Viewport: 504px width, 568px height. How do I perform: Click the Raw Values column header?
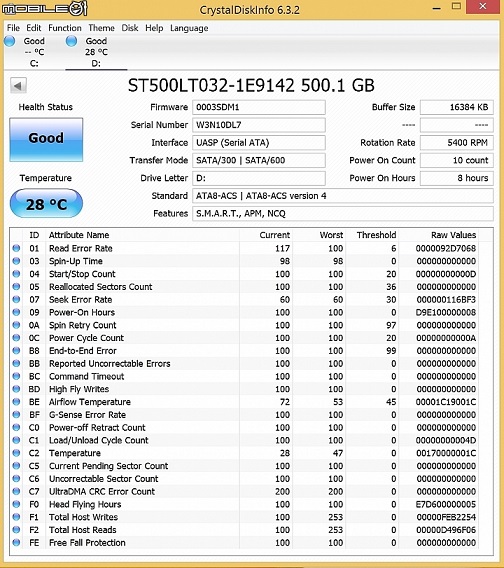(453, 235)
